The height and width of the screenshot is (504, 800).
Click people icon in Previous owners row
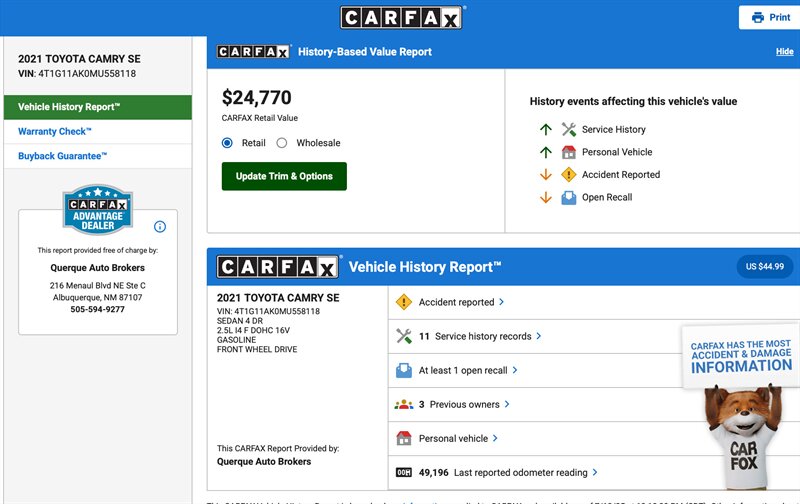404,405
